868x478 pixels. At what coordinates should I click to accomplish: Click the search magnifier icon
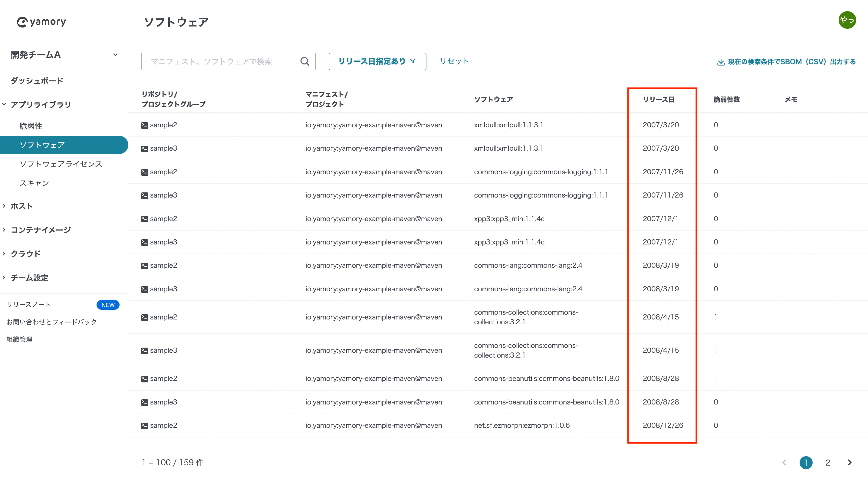304,61
